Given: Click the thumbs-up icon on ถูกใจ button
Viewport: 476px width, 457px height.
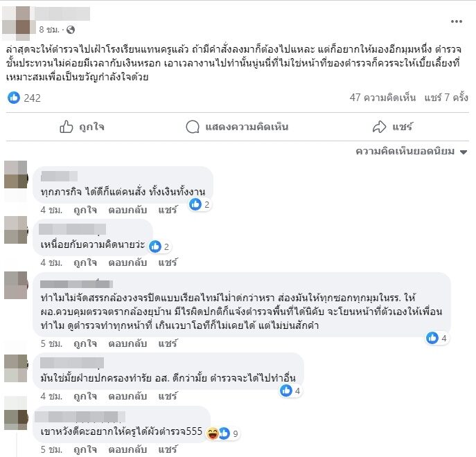Looking at the screenshot, I should point(67,127).
